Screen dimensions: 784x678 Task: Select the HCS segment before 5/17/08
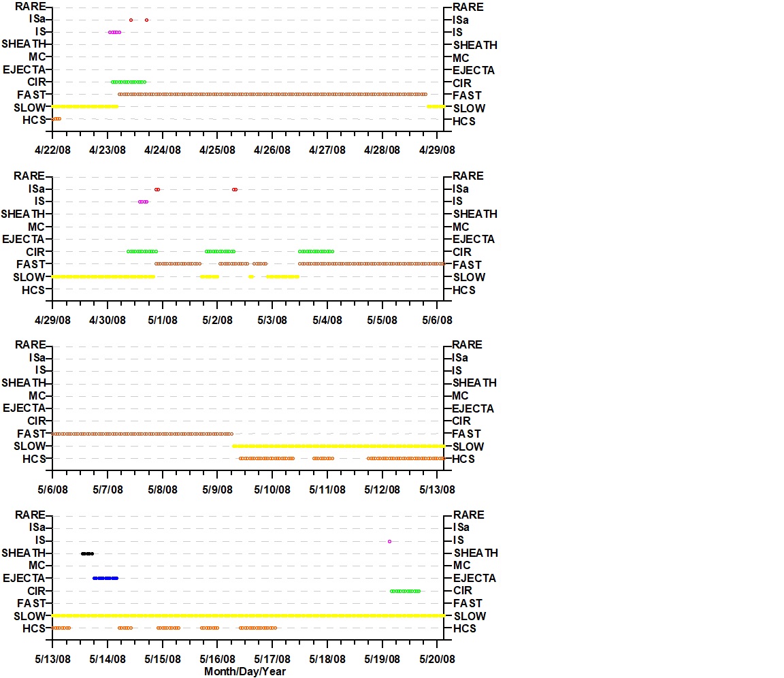point(257,628)
